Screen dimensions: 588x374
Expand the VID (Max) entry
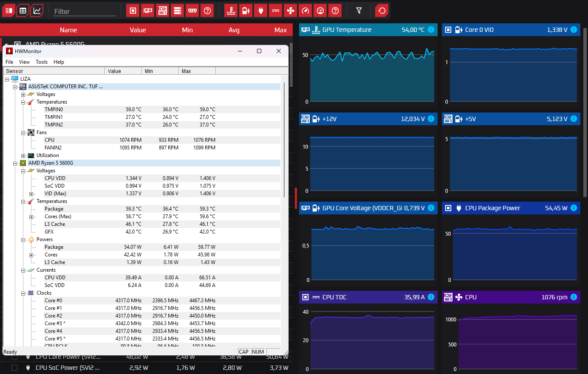coord(31,194)
